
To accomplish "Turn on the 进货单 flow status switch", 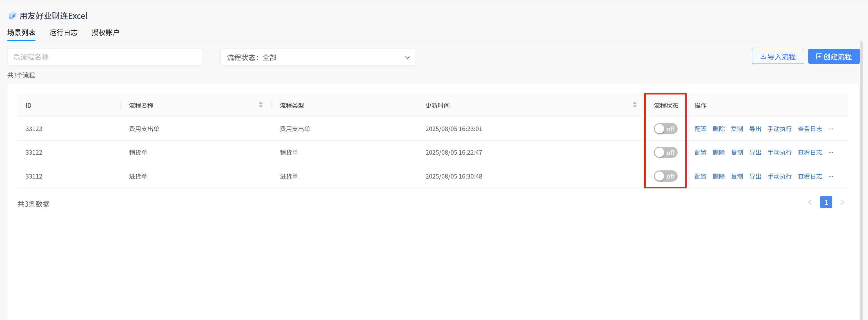I will coord(665,176).
